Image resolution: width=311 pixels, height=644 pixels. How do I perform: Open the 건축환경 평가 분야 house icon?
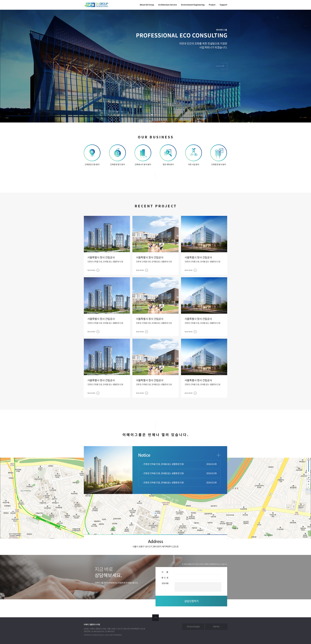(117, 153)
